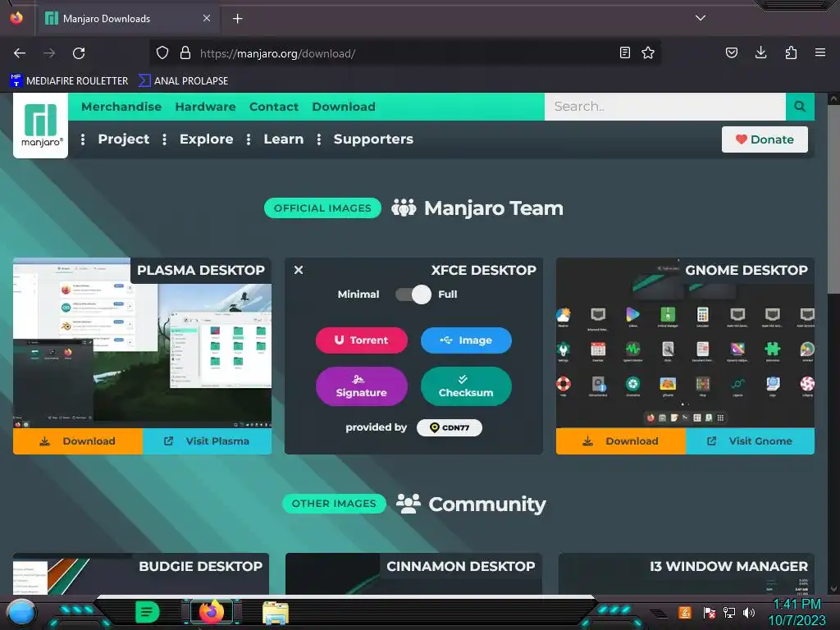The width and height of the screenshot is (840, 630).
Task: Click the Donate button
Action: 765,139
